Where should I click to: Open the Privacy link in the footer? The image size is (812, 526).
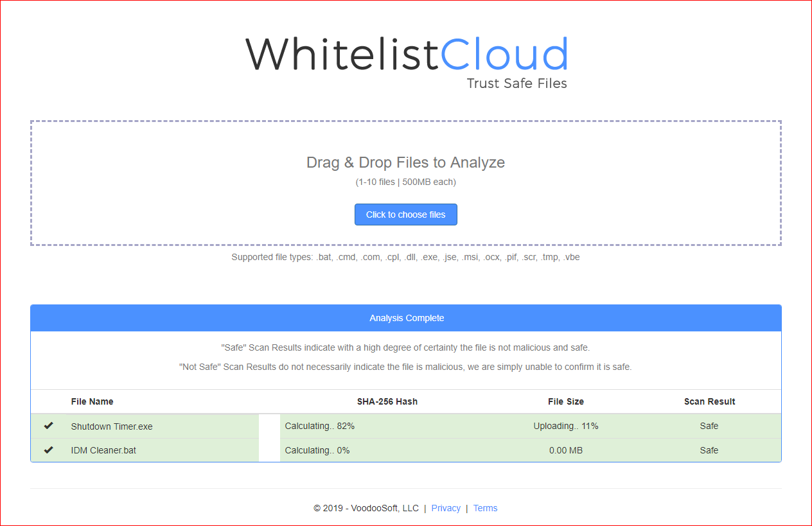click(446, 508)
